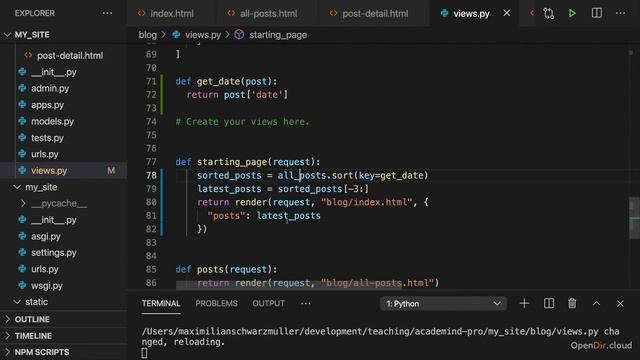Image resolution: width=640 pixels, height=360 pixels.
Task: Split the terminal panel
Action: (x=549, y=303)
